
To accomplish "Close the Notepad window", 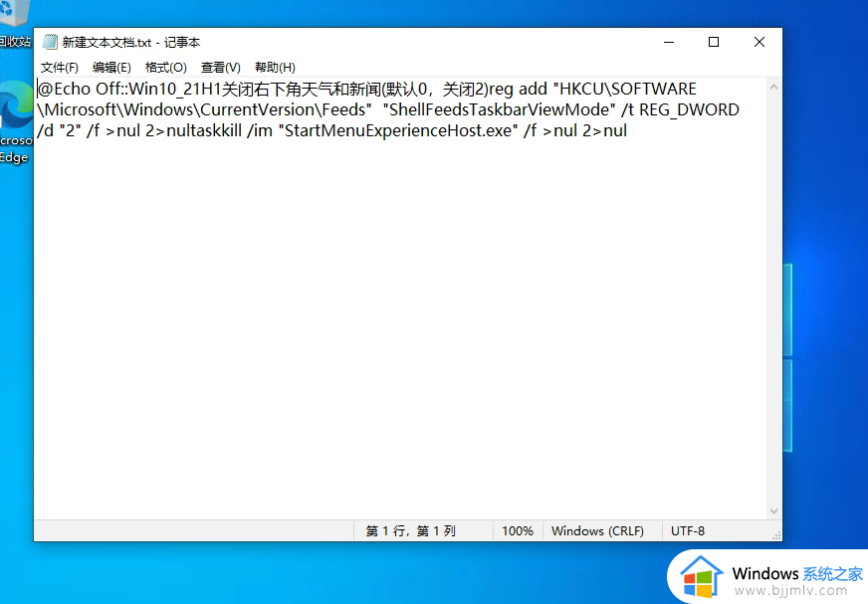I will point(759,42).
